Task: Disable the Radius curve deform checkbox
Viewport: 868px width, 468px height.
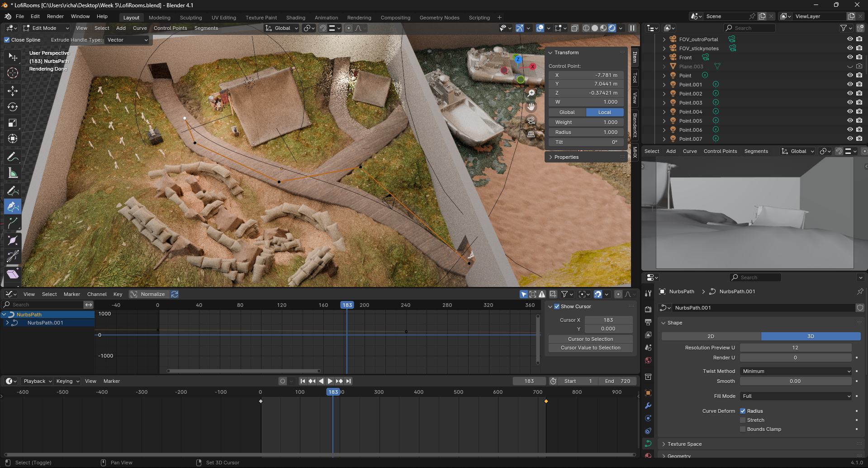Action: (x=743, y=411)
